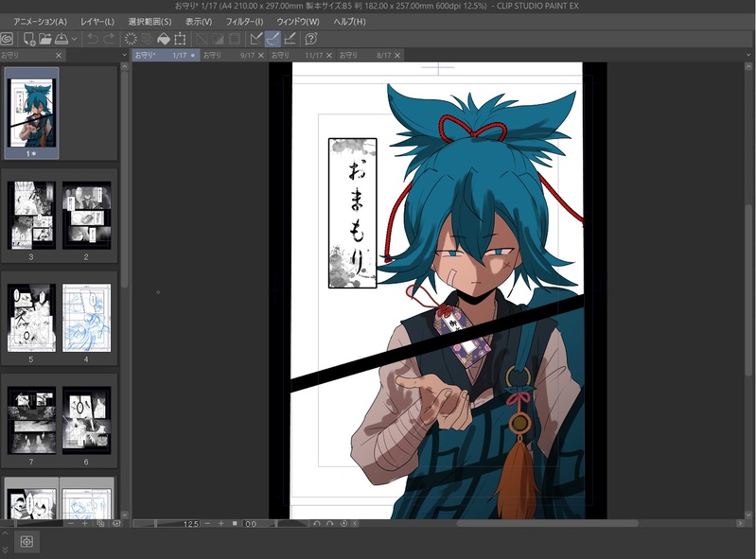Reset canvas rotation icon

coord(343,523)
